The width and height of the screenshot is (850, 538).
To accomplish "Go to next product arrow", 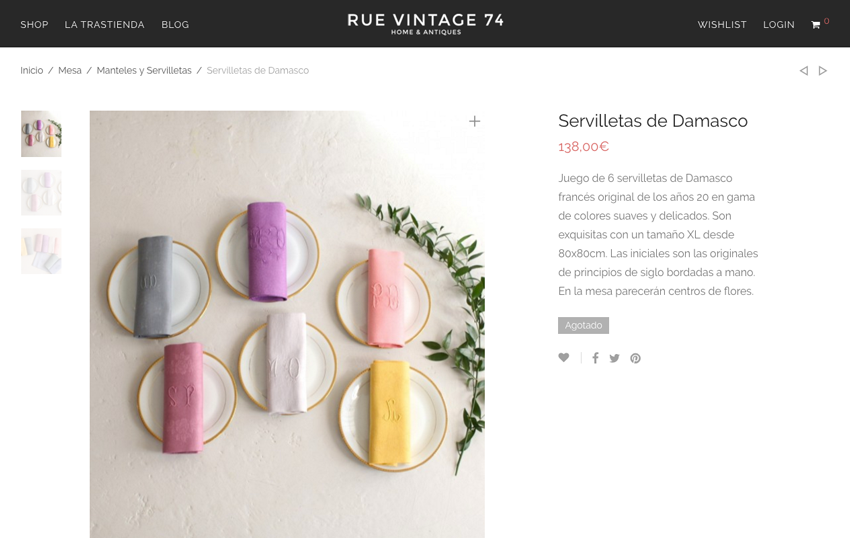I will pos(822,71).
